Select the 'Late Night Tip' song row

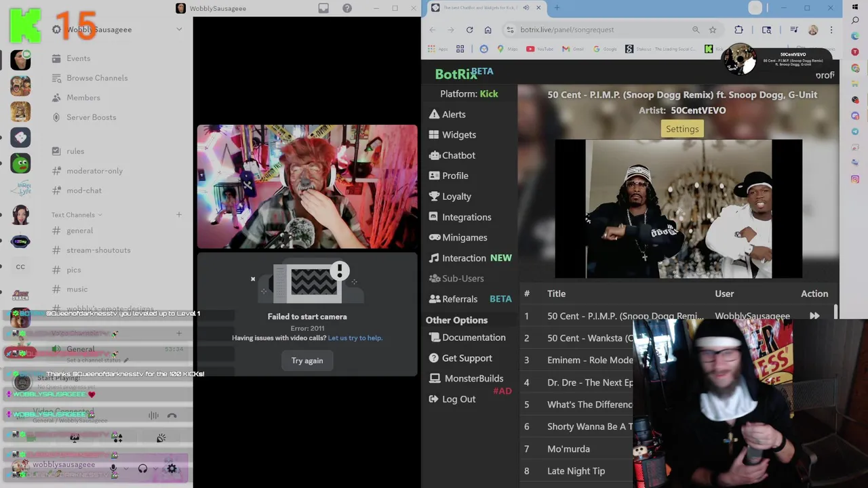576,471
